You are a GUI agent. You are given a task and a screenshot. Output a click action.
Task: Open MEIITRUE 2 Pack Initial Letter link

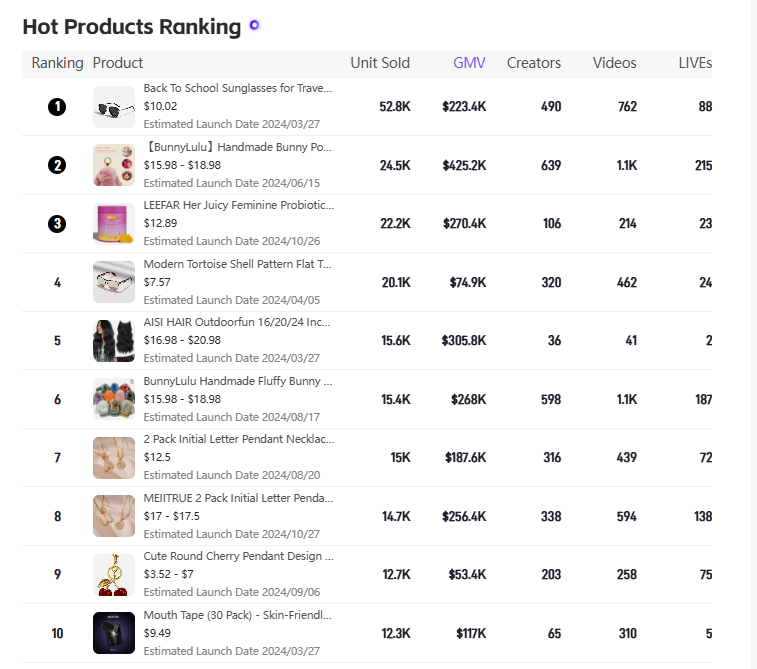[x=238, y=498]
